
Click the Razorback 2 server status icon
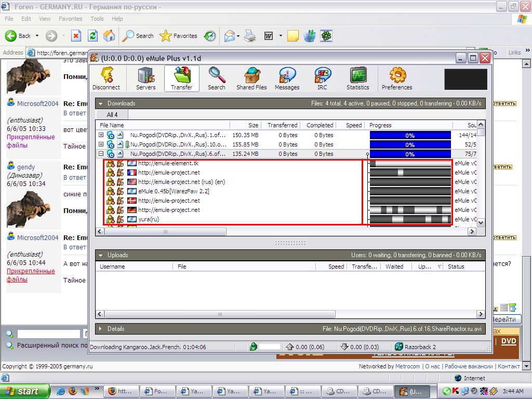pos(399,347)
